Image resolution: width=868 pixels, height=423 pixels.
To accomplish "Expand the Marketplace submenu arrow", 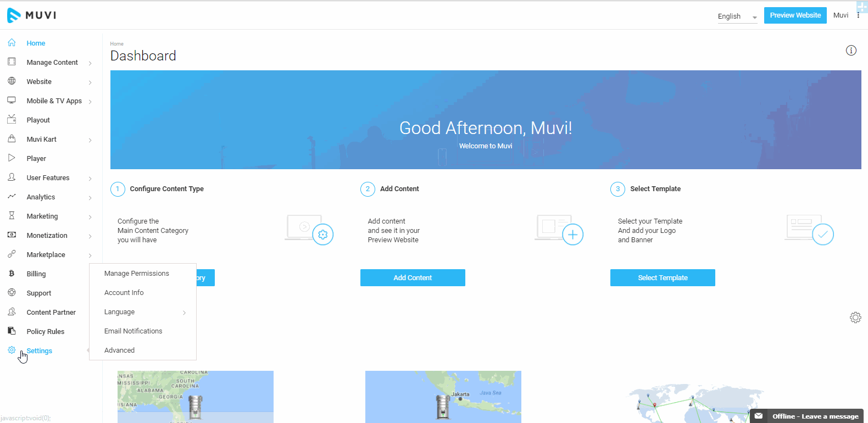I will [90, 255].
